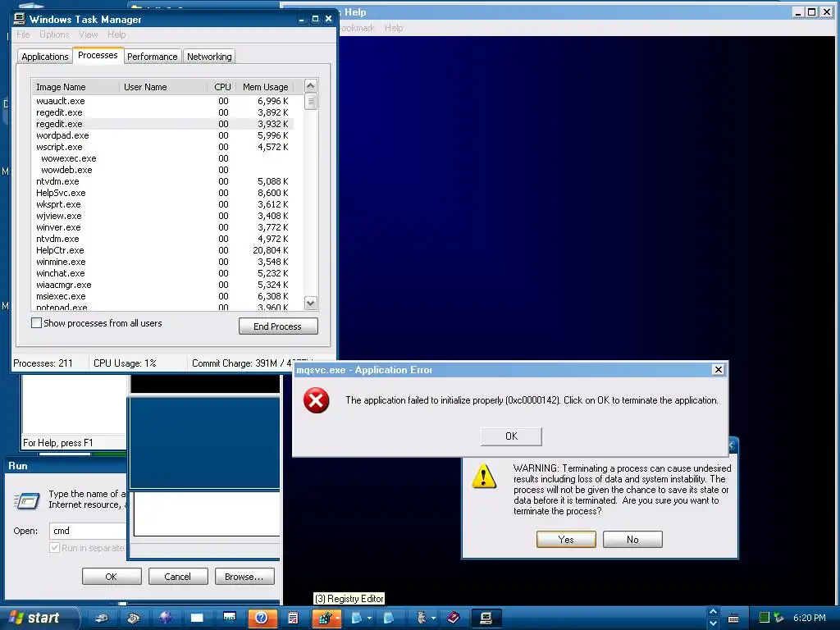
Task: Open Help menu in background Help window
Action: coord(394,28)
